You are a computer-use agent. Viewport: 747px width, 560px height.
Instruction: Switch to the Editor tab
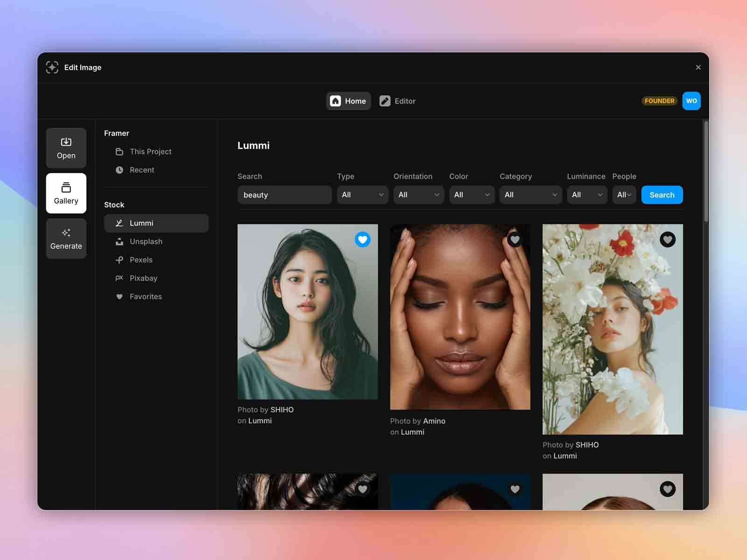coord(397,101)
